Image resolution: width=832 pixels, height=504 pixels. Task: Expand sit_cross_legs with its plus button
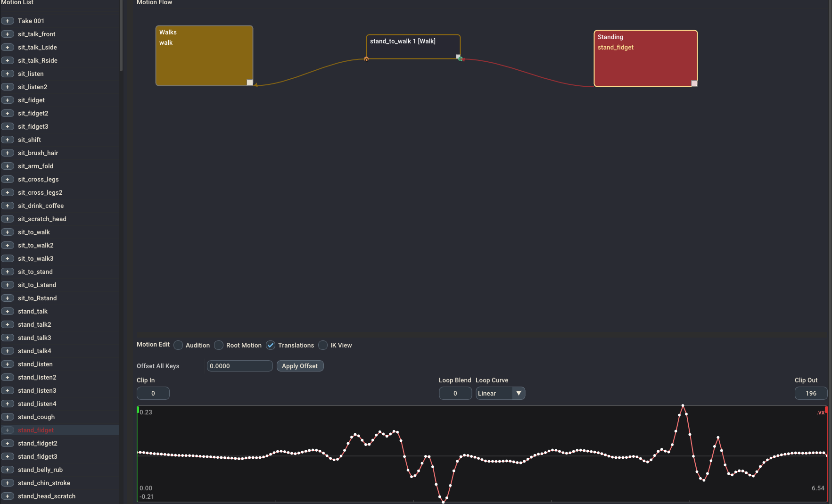[x=7, y=179]
